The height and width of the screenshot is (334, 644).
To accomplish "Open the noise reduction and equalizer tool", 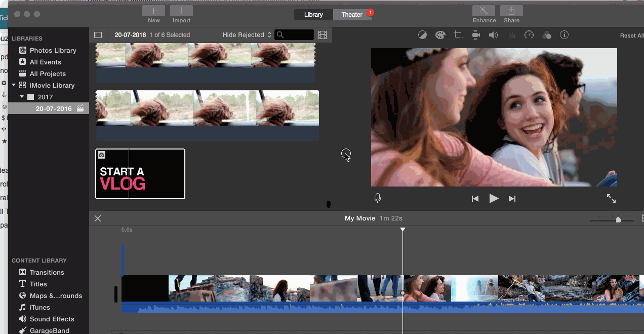I will 511,35.
